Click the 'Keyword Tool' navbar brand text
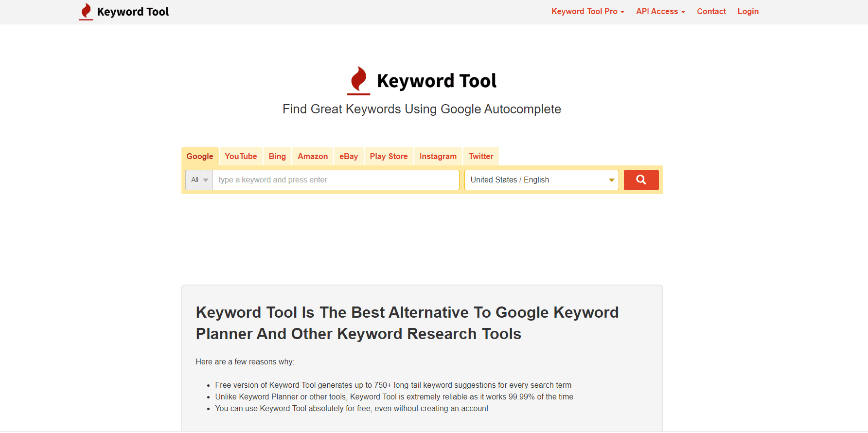This screenshot has height=433, width=868. 133,12
